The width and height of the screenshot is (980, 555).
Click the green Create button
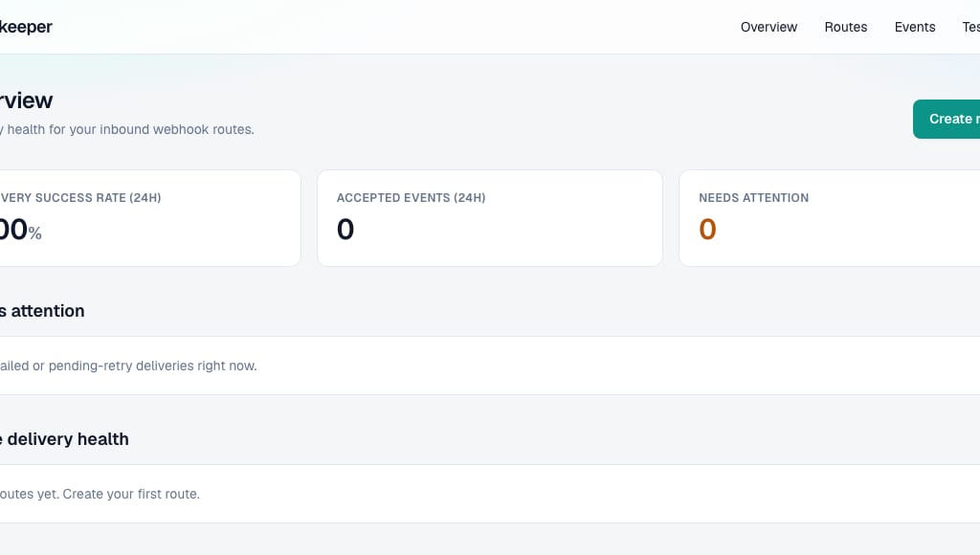[x=947, y=119]
